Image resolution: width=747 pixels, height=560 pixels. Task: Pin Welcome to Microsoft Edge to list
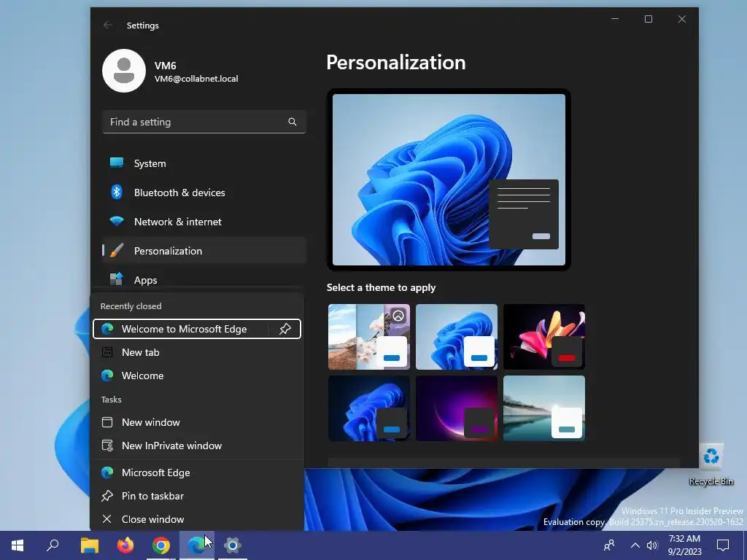click(x=285, y=329)
